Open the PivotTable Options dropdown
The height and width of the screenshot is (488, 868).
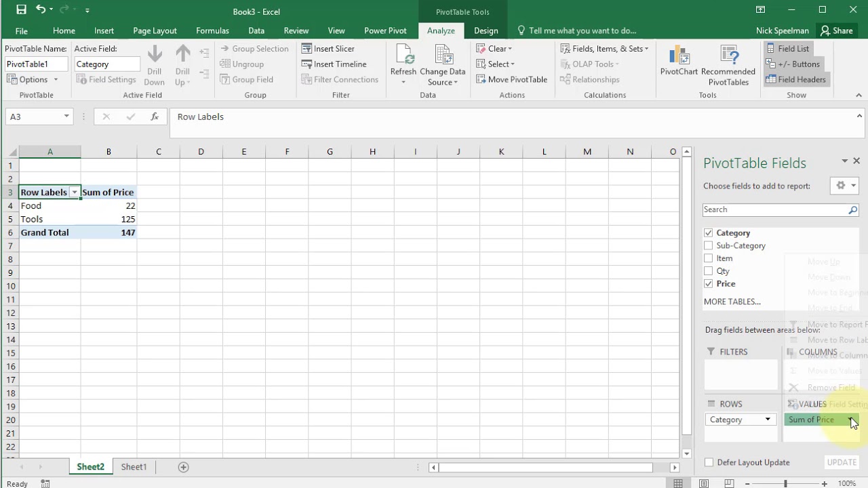pyautogui.click(x=33, y=79)
